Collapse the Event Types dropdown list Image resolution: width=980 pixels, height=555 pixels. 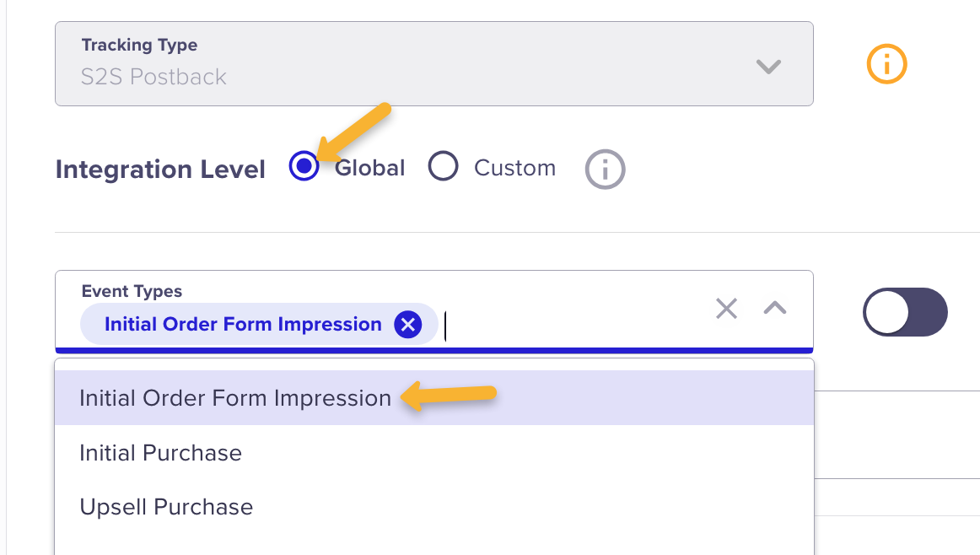pyautogui.click(x=774, y=309)
